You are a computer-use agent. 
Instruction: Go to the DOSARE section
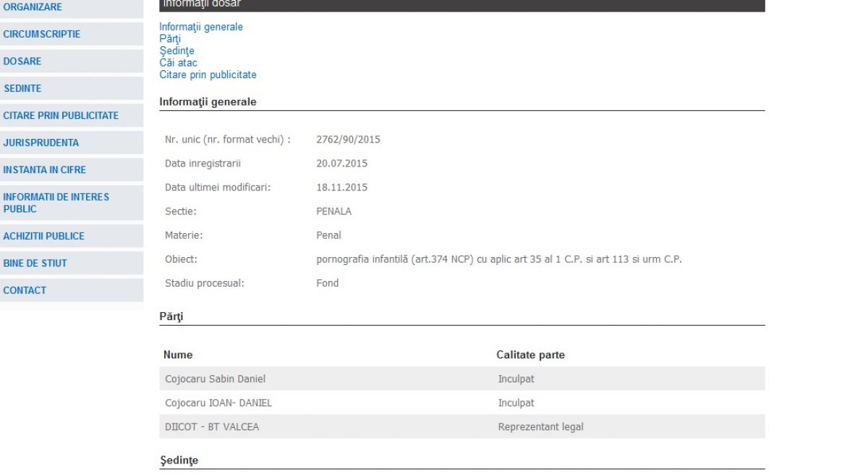tap(22, 62)
